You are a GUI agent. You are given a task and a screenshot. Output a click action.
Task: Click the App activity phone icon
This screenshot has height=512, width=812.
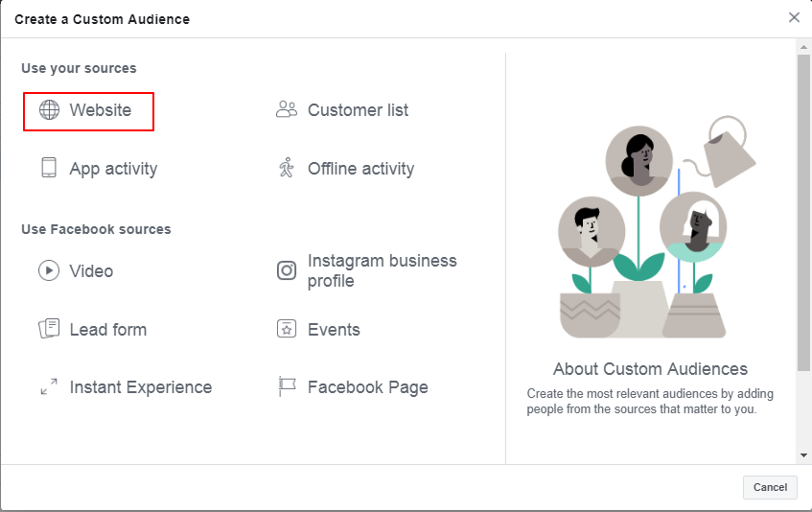pyautogui.click(x=49, y=168)
